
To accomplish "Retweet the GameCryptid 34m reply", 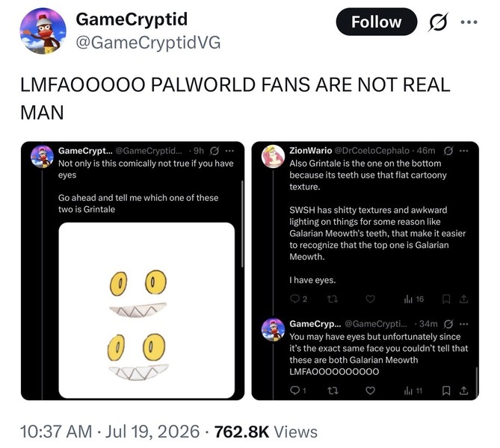I will tap(333, 391).
